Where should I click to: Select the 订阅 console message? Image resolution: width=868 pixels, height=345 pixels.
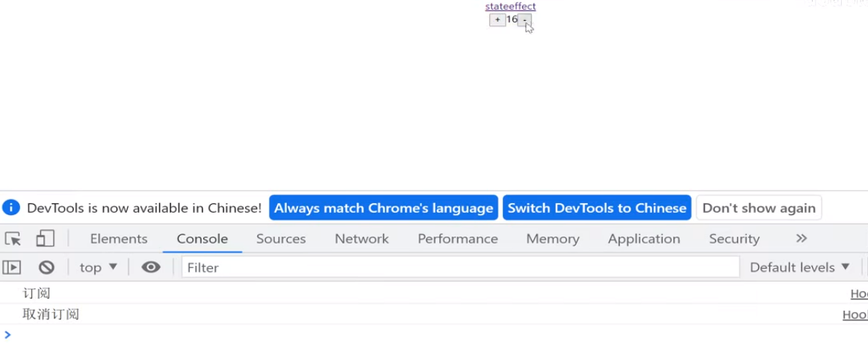[37, 293]
